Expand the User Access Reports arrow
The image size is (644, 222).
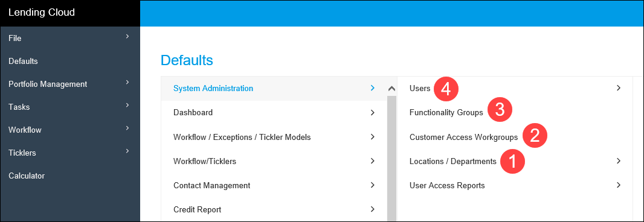[x=619, y=185]
